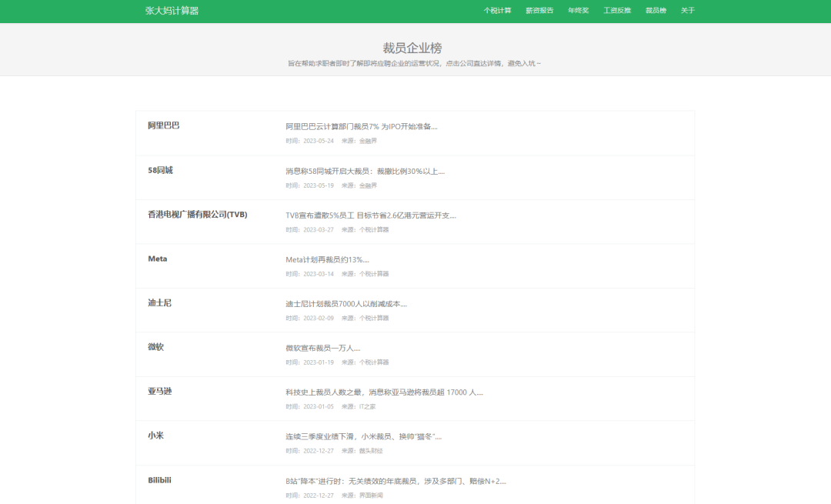The height and width of the screenshot is (504, 831).
Task: Go to the 年终奖 page
Action: pyautogui.click(x=578, y=11)
